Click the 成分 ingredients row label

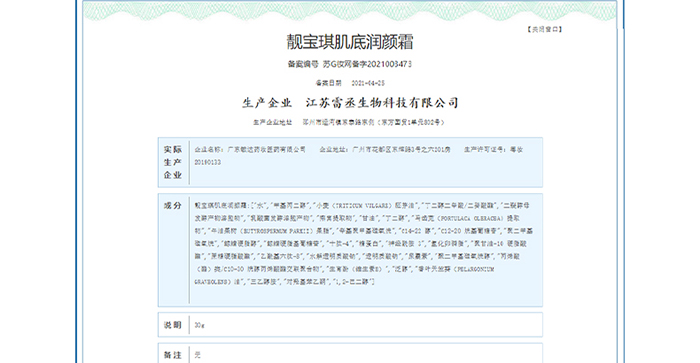tap(173, 205)
